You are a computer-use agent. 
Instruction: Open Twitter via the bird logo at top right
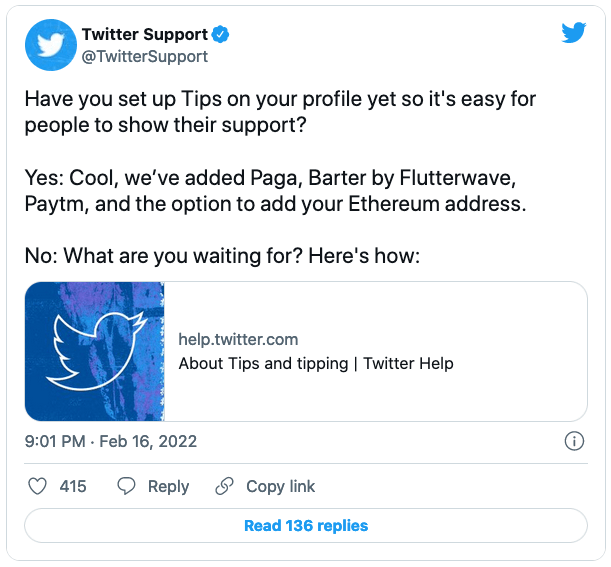[574, 32]
